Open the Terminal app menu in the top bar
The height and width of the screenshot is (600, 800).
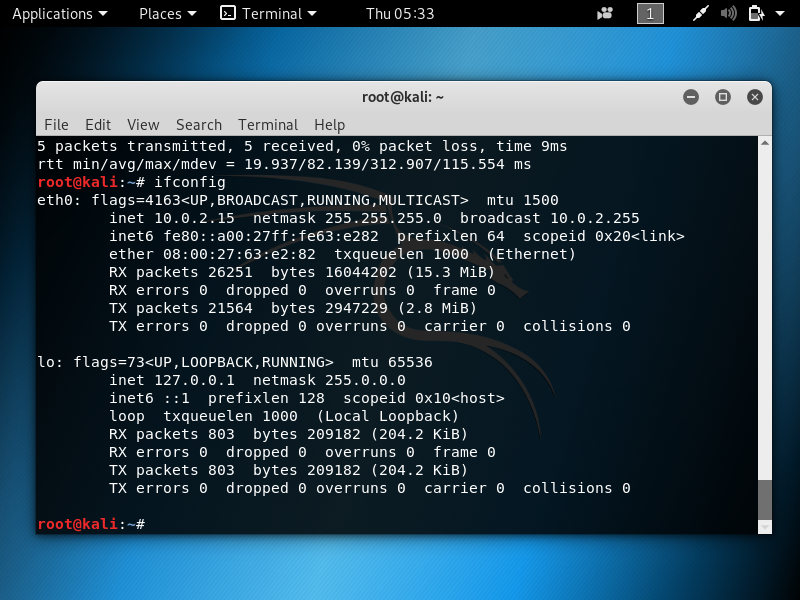coord(268,14)
